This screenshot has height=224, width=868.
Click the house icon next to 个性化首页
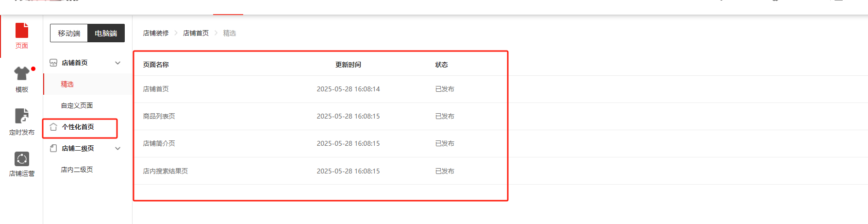pos(53,127)
